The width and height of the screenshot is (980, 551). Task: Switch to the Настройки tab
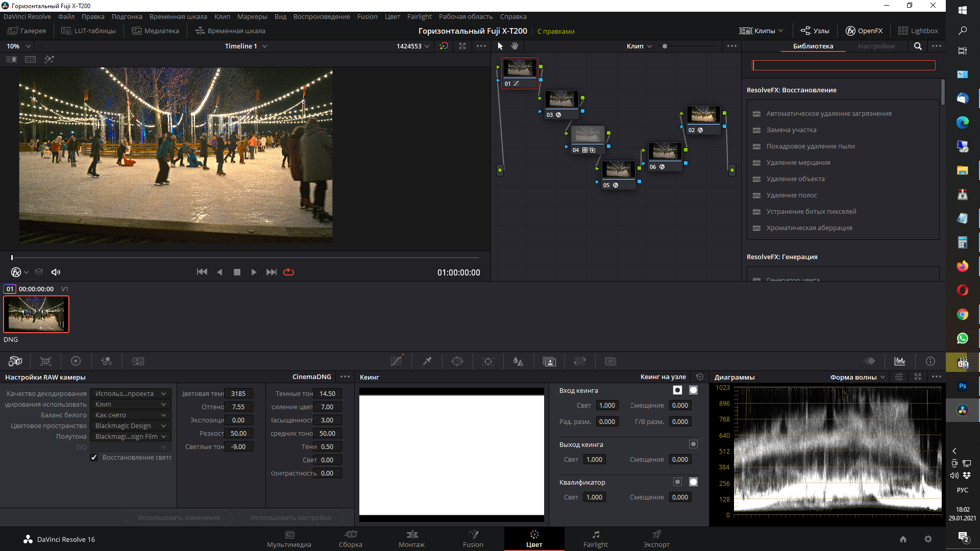click(876, 46)
